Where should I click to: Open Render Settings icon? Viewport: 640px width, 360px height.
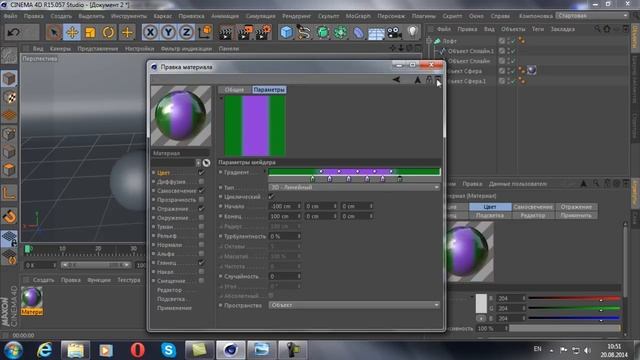263,33
